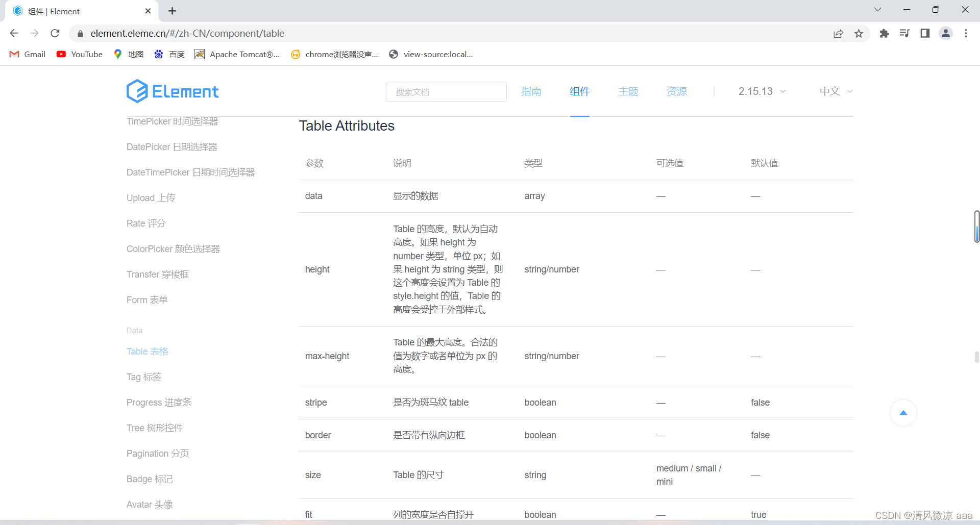Open Chrome three-dot menu
Image resolution: width=980 pixels, height=525 pixels.
pyautogui.click(x=966, y=33)
